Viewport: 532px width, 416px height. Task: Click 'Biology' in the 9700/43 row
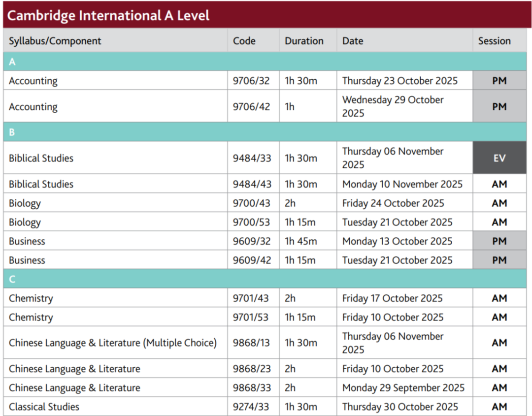pos(25,203)
